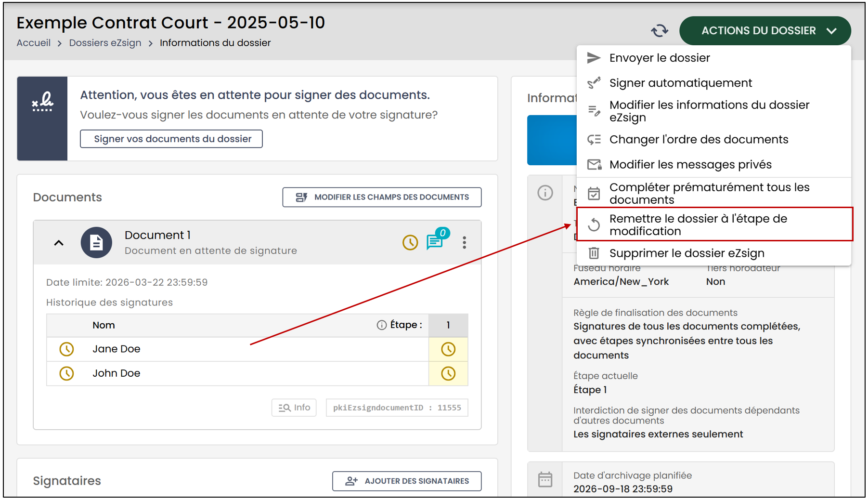Click the signature icon in attention banner
Screen dimensions: 868x501
(42, 102)
